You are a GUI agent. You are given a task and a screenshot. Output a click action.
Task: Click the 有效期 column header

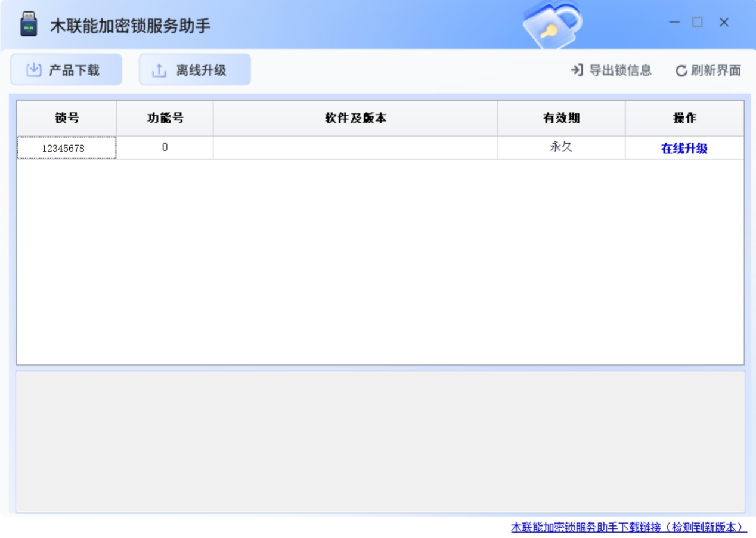click(561, 118)
